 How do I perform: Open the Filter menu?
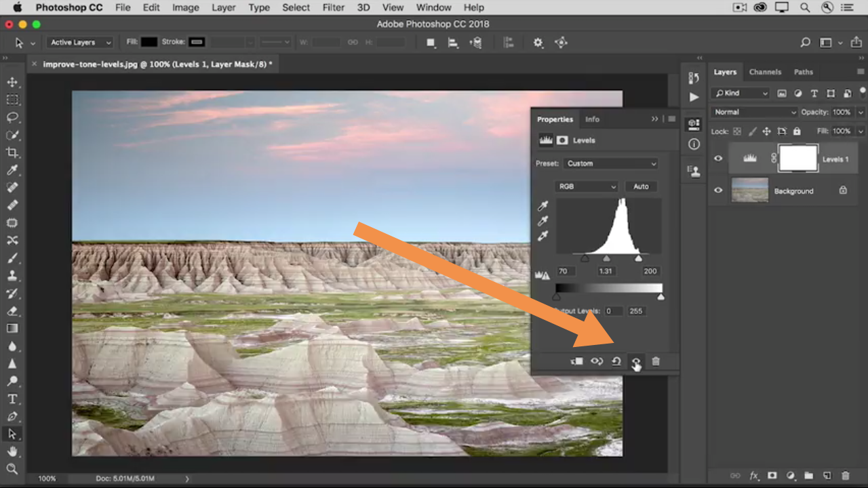(x=333, y=7)
